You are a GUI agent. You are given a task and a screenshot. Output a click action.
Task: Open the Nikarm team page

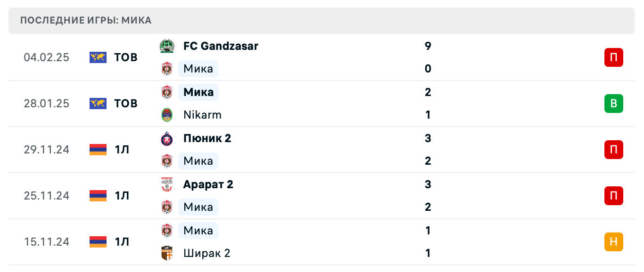[202, 115]
